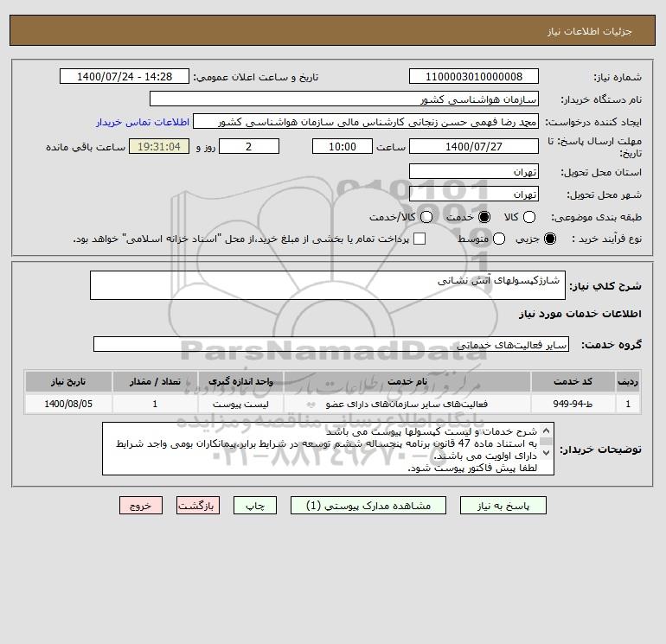Click the مشاهده مدارک پیوستی (1) button
This screenshot has width=666, height=644.
coord(368,506)
